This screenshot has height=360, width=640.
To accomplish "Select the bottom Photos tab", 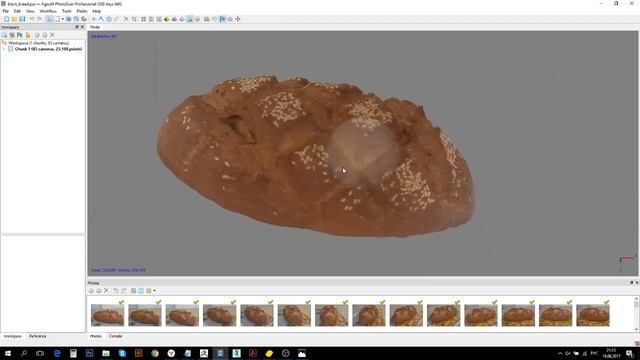I will click(96, 336).
